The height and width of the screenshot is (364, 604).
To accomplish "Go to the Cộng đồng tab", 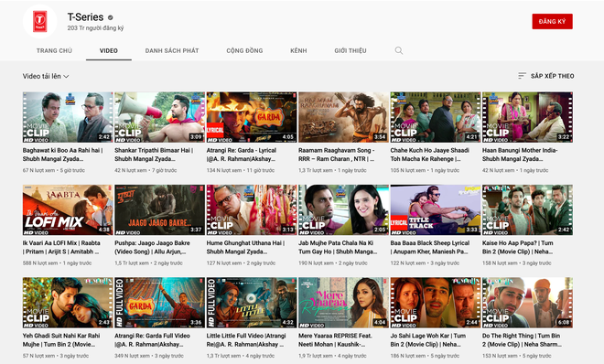I will tap(244, 50).
